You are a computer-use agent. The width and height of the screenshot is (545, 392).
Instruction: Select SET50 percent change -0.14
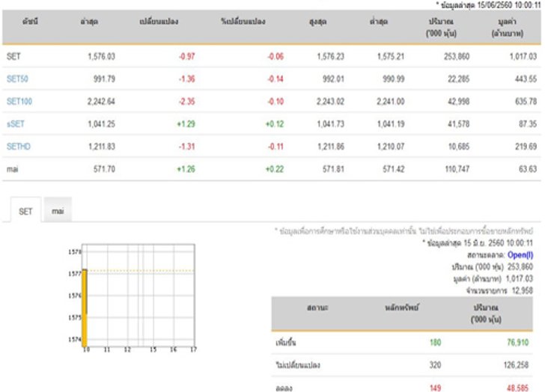pos(275,79)
